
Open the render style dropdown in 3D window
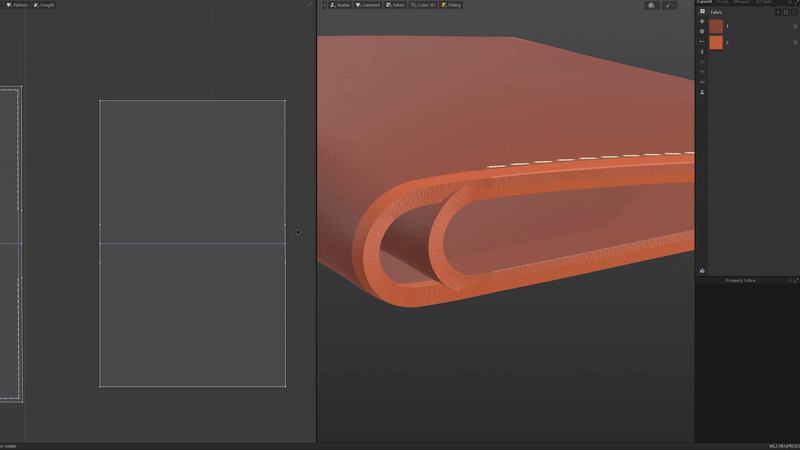pyautogui.click(x=652, y=5)
